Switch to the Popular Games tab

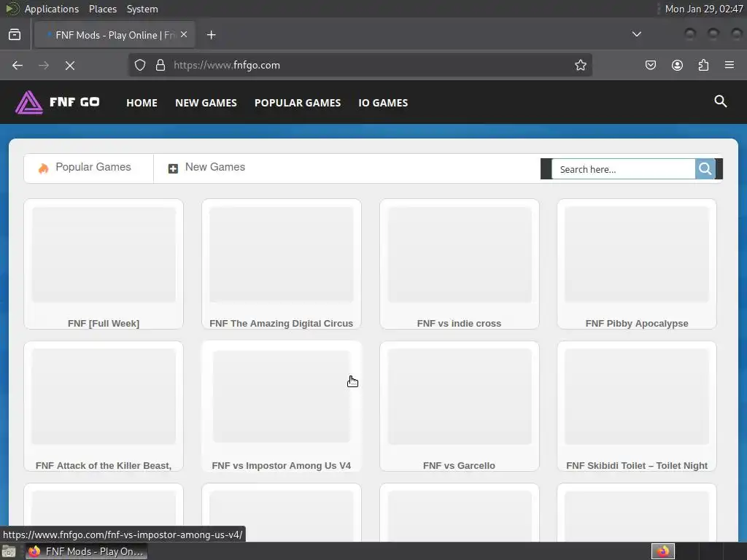pyautogui.click(x=88, y=168)
